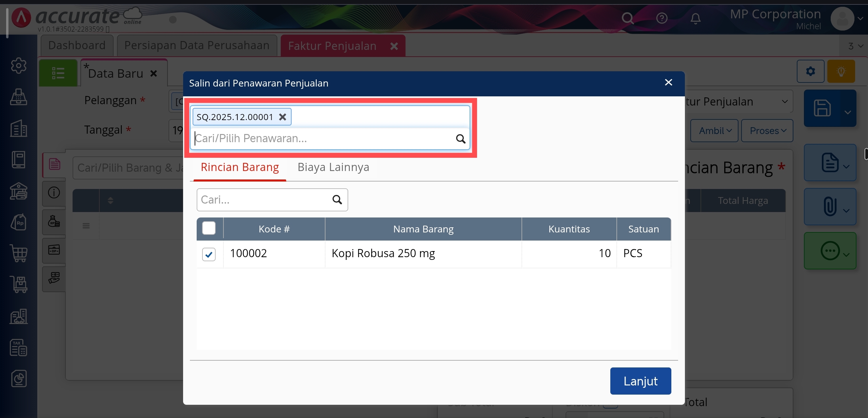
Task: Open the settings gear in sidebar
Action: click(x=19, y=65)
